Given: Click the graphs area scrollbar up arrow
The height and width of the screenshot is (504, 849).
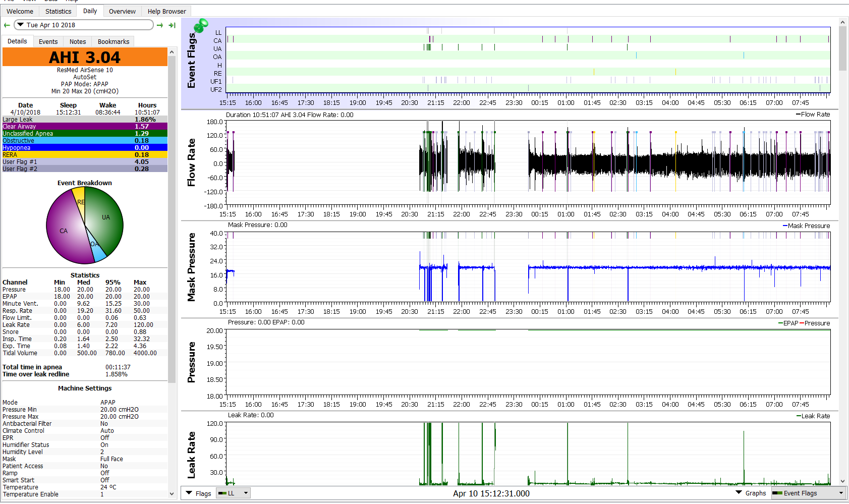Looking at the screenshot, I should coord(842,22).
